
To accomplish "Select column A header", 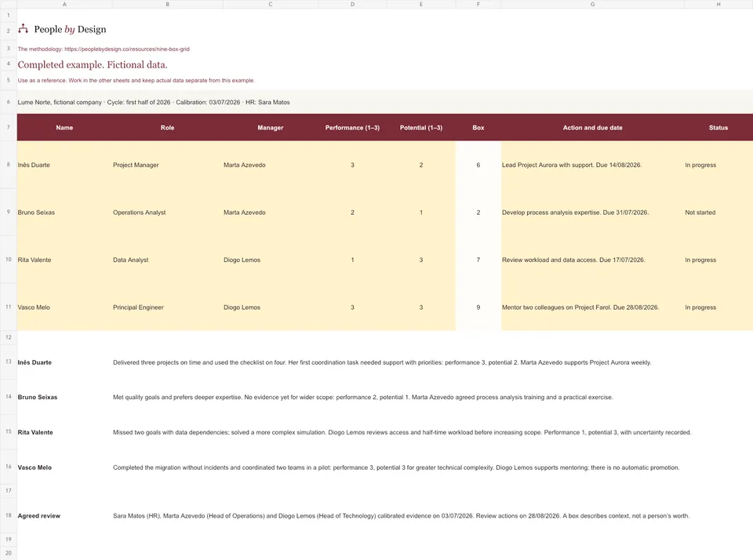I will tap(64, 5).
